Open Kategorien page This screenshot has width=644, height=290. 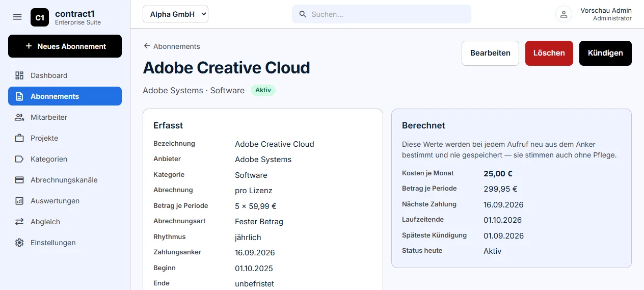65,159
